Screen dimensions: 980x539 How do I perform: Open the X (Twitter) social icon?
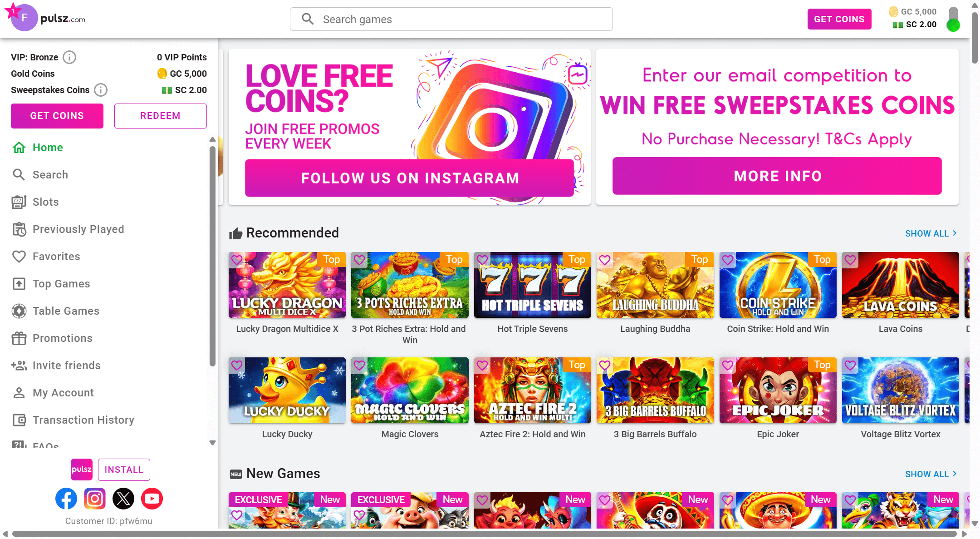[123, 499]
